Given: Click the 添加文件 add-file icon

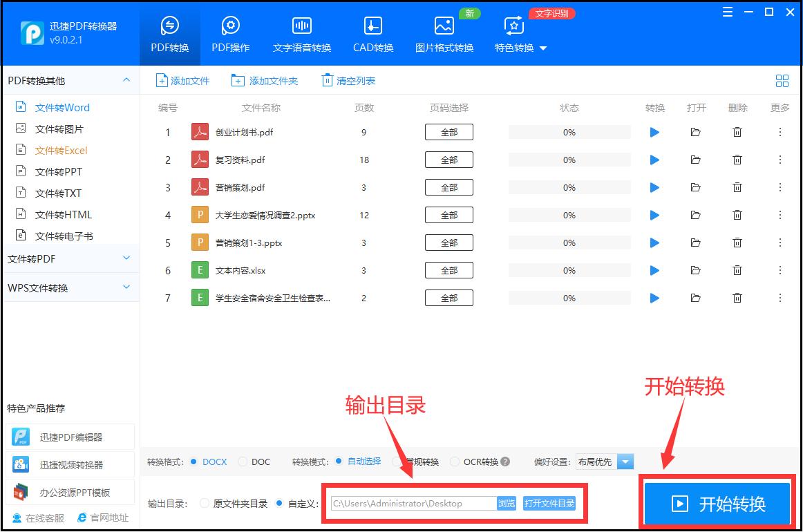Looking at the screenshot, I should 160,80.
